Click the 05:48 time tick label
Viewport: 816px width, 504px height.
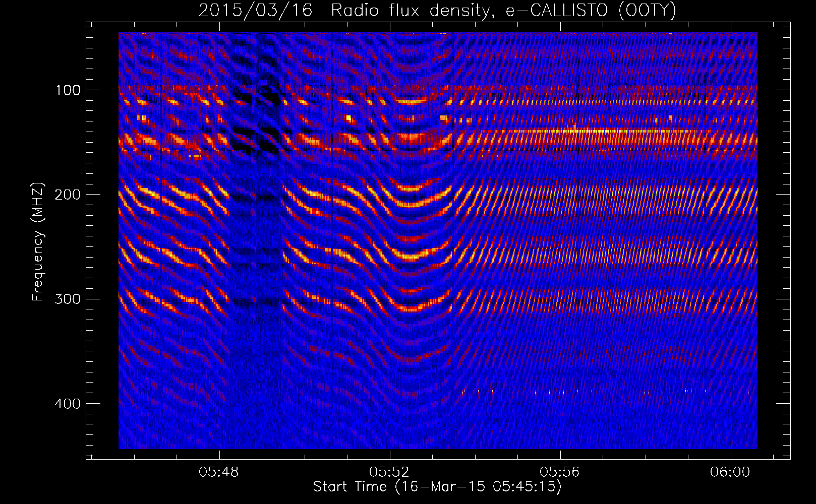(x=219, y=472)
